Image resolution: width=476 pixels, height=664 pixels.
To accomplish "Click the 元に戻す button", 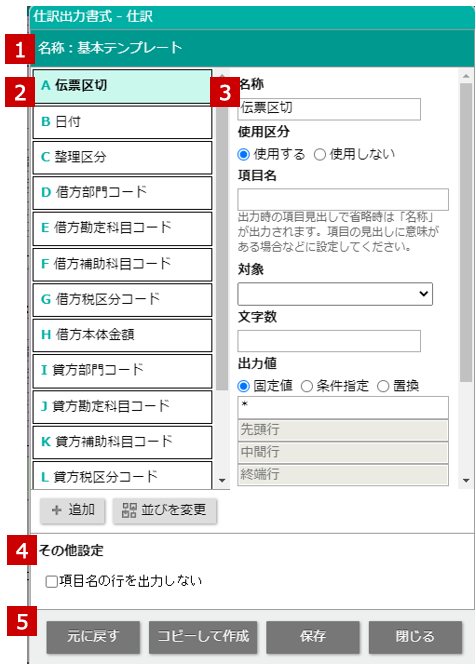I will (x=93, y=637).
